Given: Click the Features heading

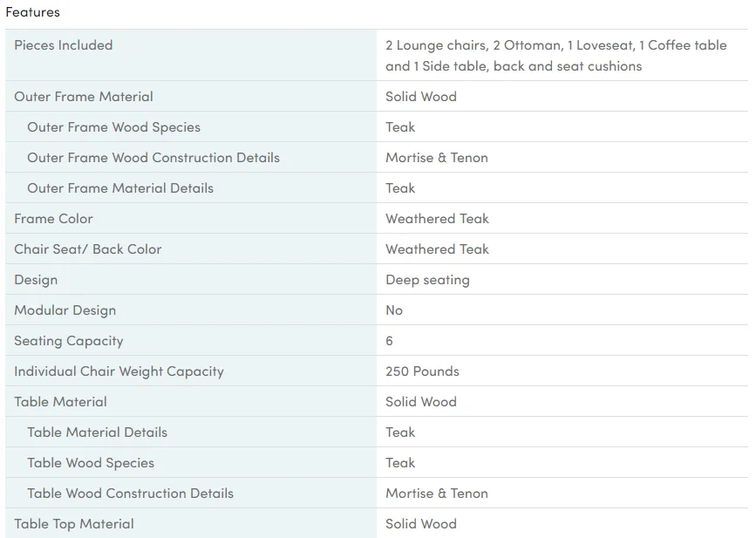Looking at the screenshot, I should (33, 12).
